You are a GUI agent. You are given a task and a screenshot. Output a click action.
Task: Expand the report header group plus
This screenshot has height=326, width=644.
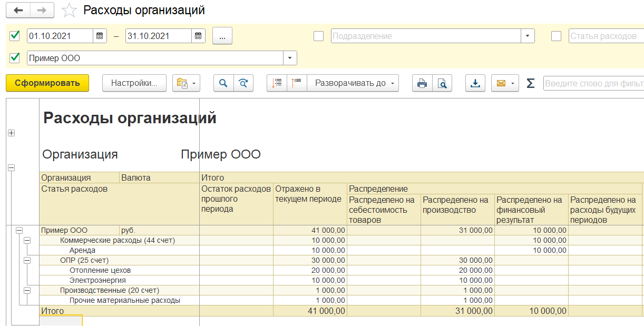pos(12,133)
